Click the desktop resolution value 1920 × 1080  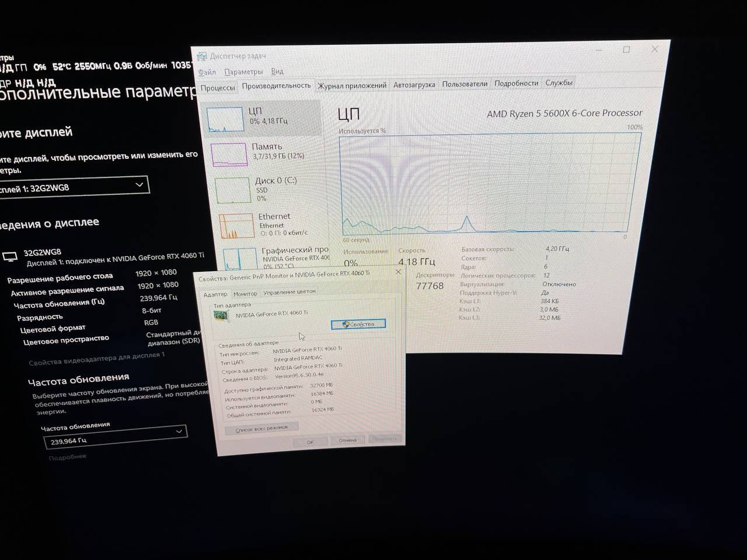click(156, 272)
